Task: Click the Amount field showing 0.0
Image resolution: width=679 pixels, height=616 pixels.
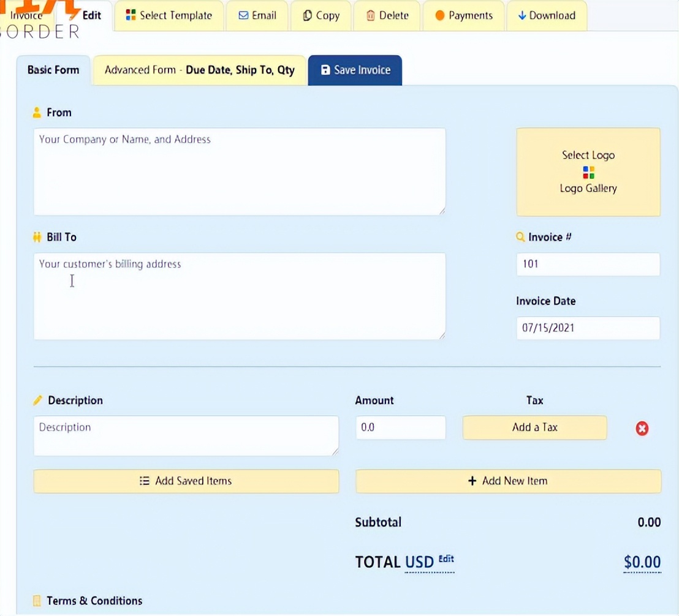Action: [401, 427]
